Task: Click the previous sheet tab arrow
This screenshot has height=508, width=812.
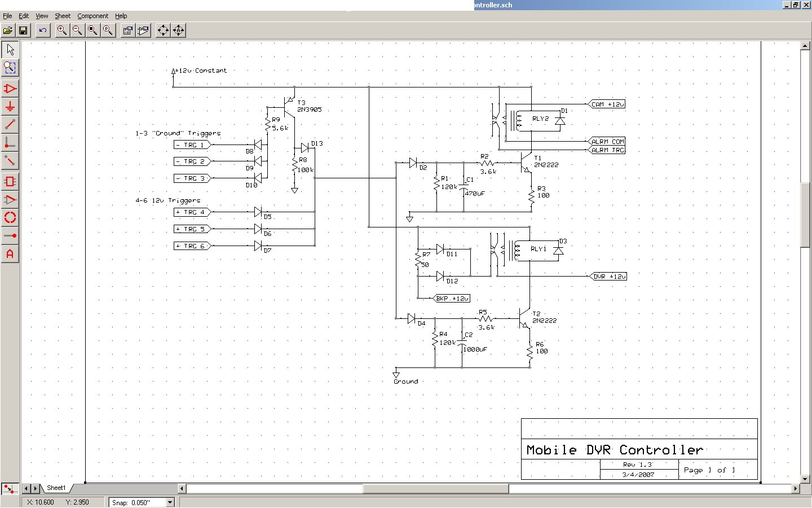Action: (27, 488)
